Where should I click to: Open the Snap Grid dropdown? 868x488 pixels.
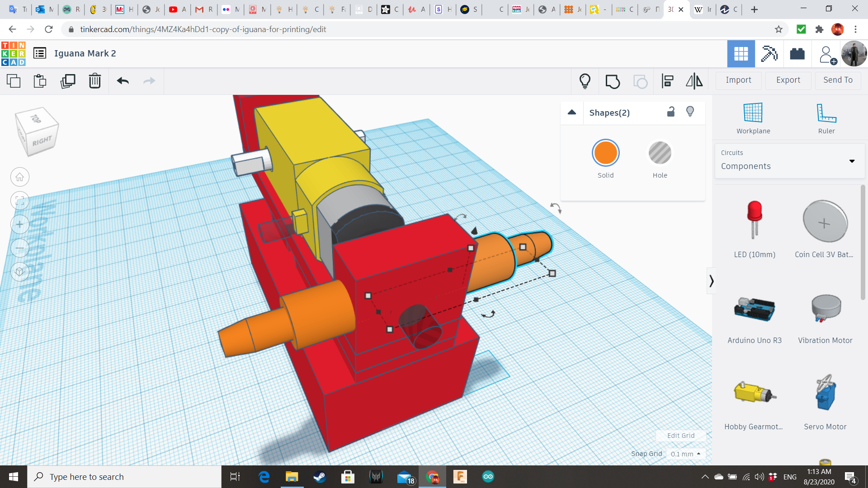[685, 454]
